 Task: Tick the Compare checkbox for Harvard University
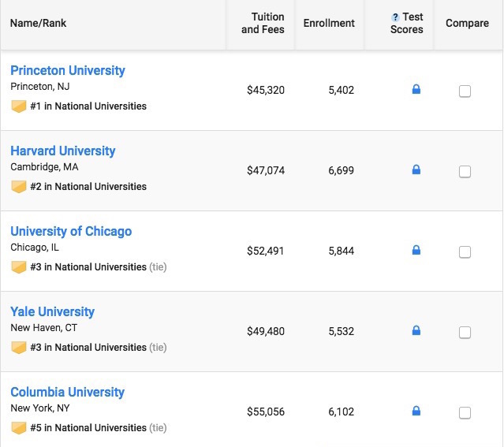(465, 172)
